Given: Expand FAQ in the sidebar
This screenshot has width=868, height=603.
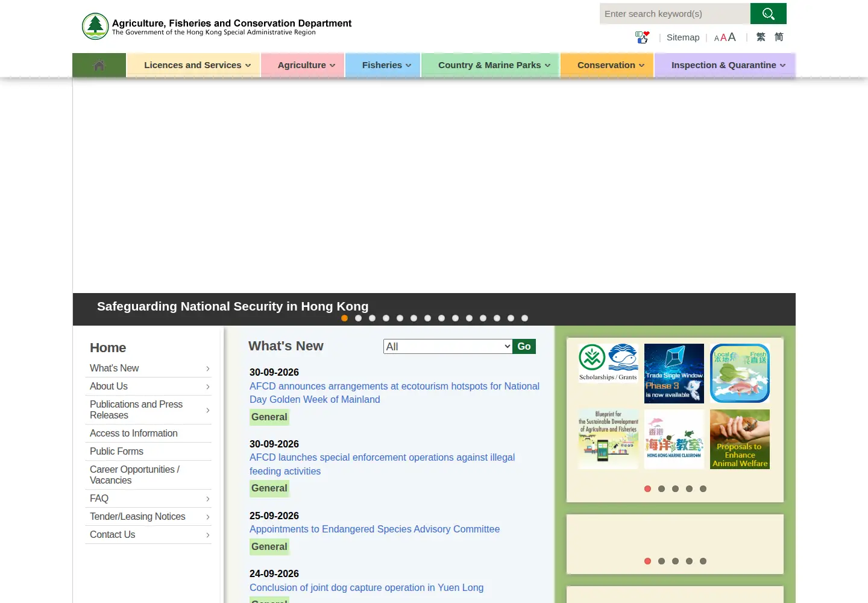Looking at the screenshot, I should tap(148, 499).
